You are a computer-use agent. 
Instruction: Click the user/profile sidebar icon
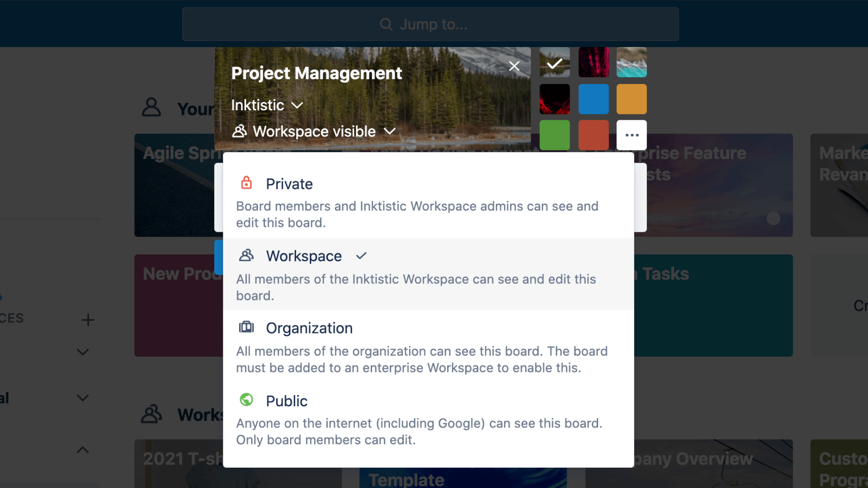click(x=152, y=107)
